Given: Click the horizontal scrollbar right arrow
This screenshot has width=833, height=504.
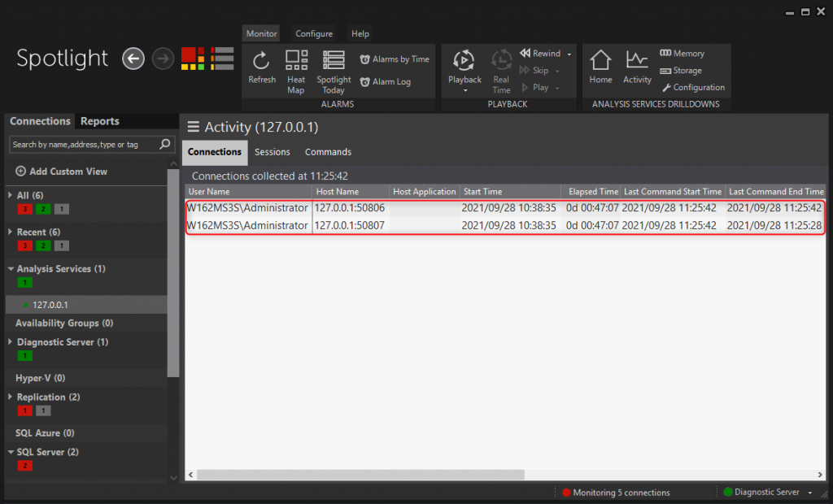Looking at the screenshot, I should pos(820,474).
